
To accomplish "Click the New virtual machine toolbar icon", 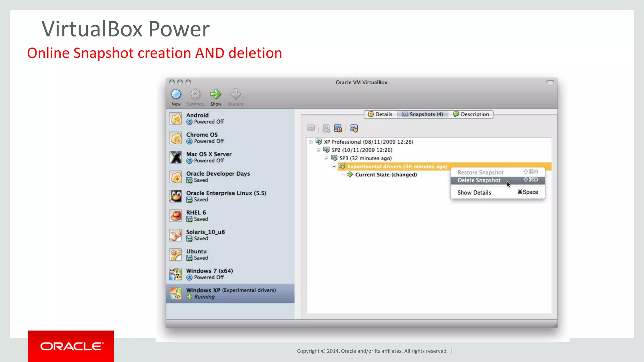I will pos(176,94).
